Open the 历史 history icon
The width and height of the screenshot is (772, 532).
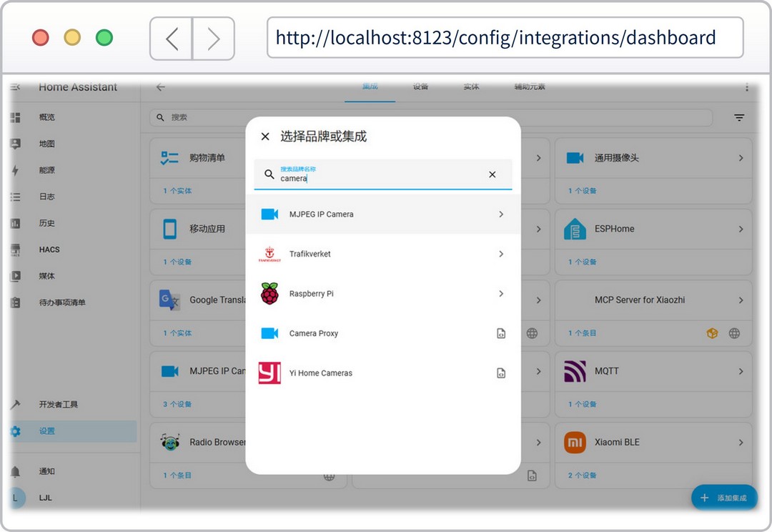pos(15,223)
